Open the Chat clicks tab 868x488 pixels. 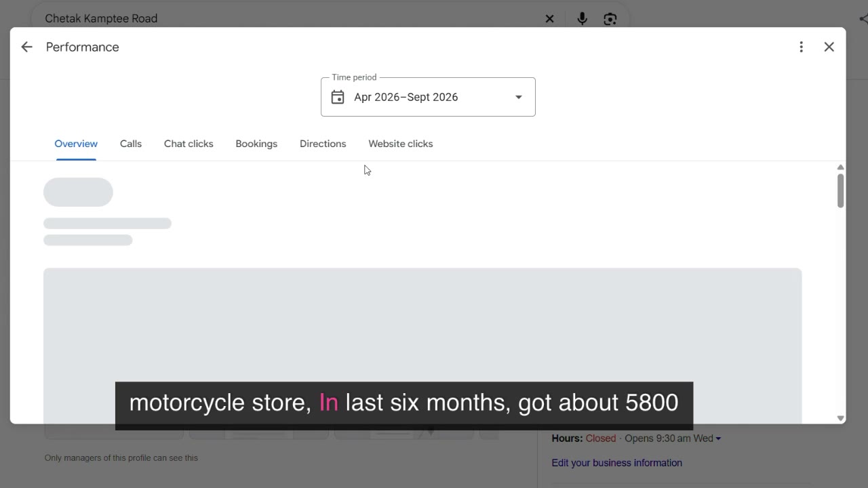pyautogui.click(x=189, y=144)
